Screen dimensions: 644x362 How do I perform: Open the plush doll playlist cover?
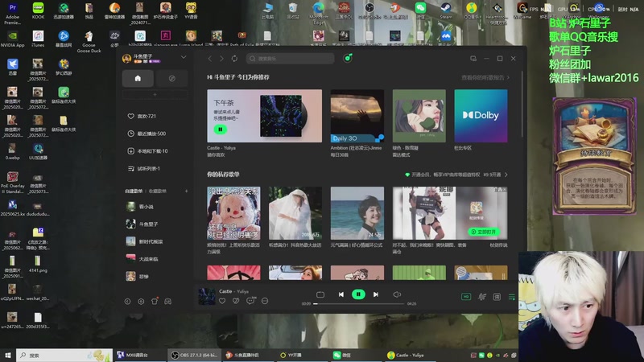tap(233, 213)
